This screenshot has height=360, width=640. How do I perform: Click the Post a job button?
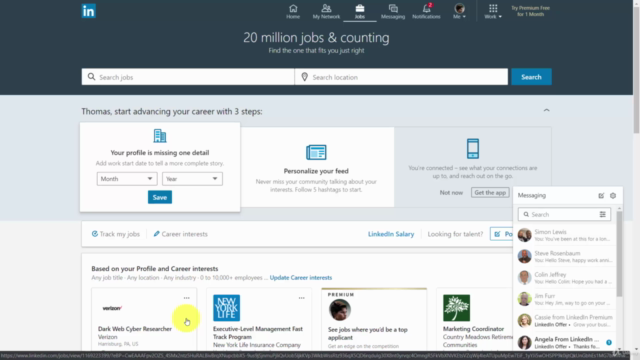pyautogui.click(x=502, y=234)
